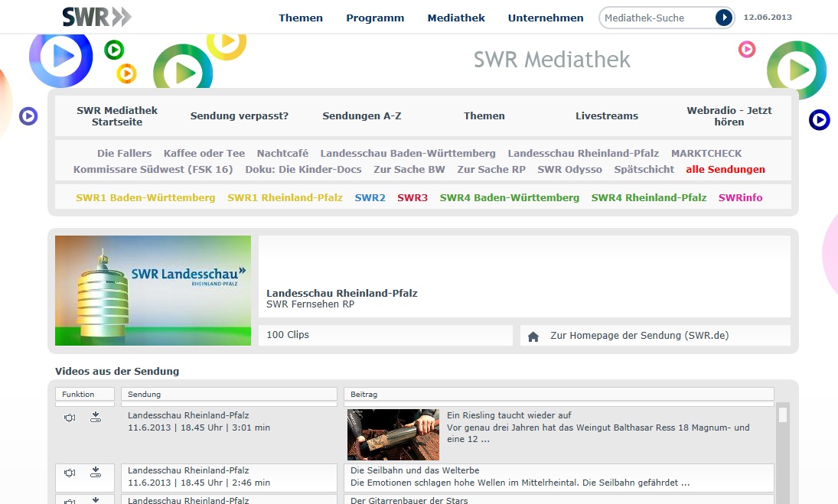Click the 100 Clips text

pyautogui.click(x=288, y=335)
